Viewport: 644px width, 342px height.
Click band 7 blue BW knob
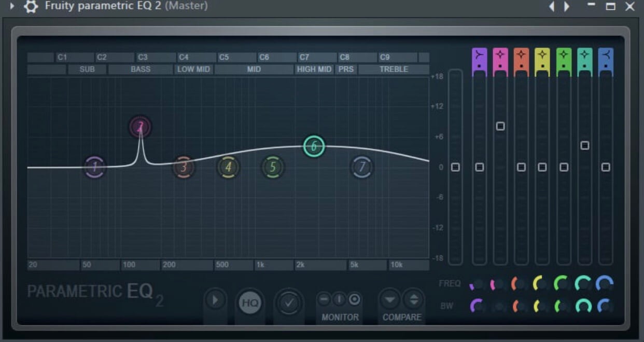click(605, 306)
